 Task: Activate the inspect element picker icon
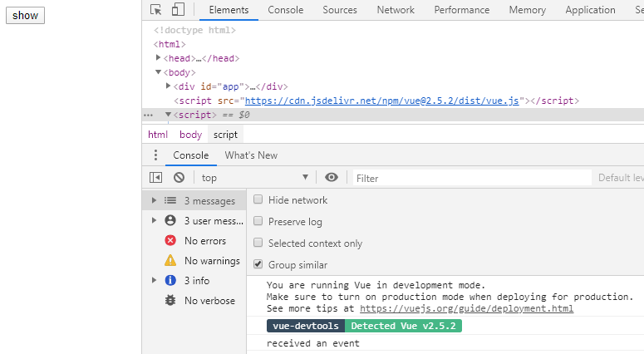pos(156,9)
